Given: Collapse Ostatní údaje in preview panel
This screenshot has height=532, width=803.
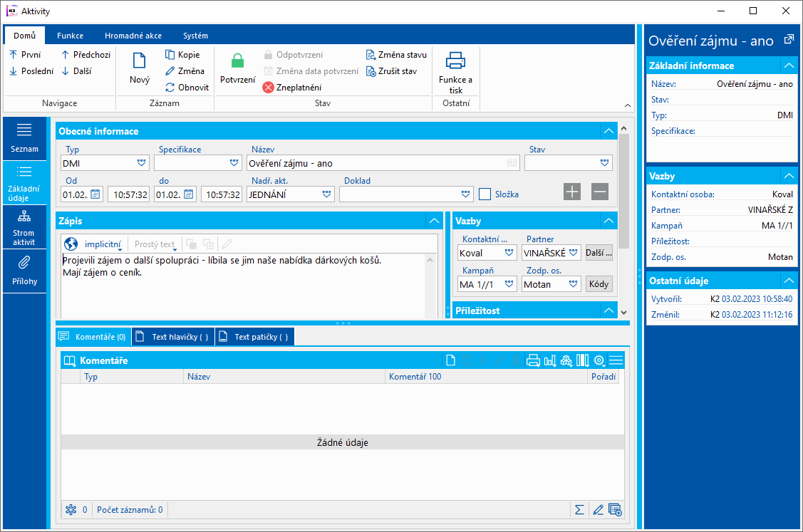Looking at the screenshot, I should pyautogui.click(x=789, y=281).
